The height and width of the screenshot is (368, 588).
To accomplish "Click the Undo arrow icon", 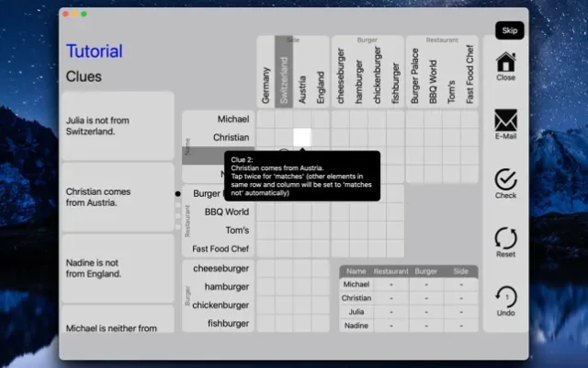I will tap(505, 297).
